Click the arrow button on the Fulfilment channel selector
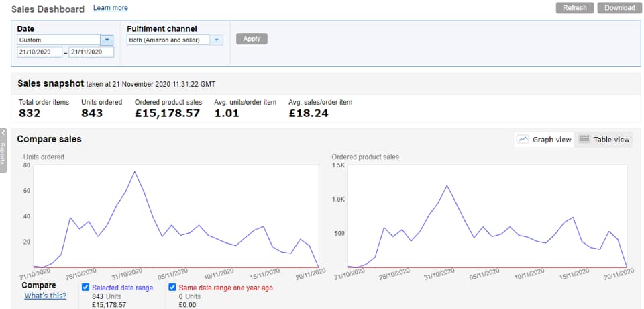The width and height of the screenshot is (644, 309). click(x=216, y=40)
